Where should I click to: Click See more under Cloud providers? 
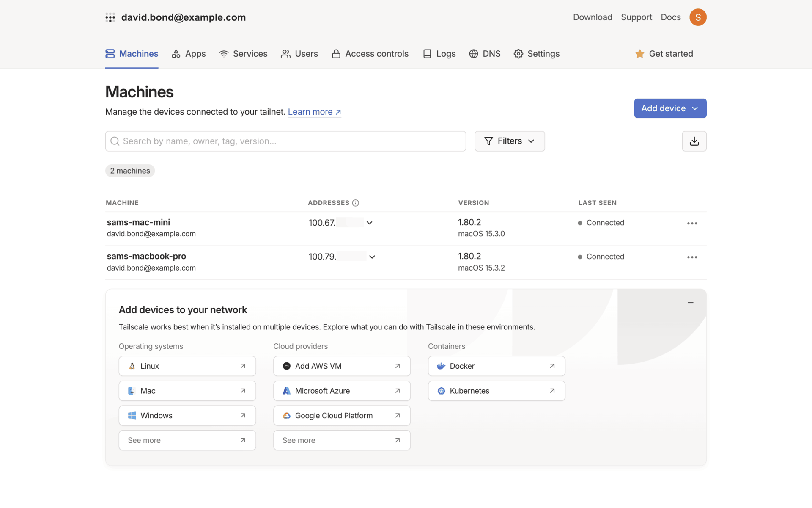tap(342, 440)
